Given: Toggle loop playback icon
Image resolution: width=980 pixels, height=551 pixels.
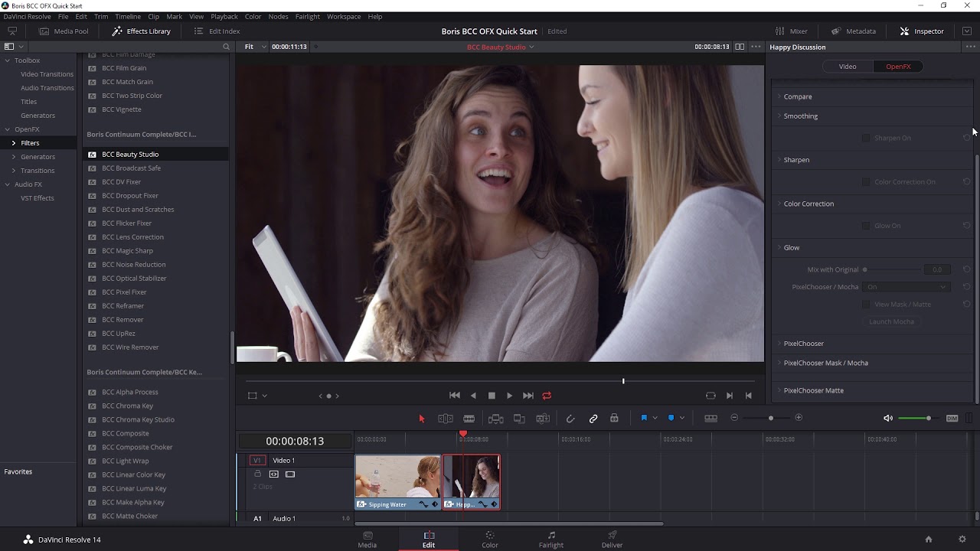Looking at the screenshot, I should pyautogui.click(x=547, y=396).
